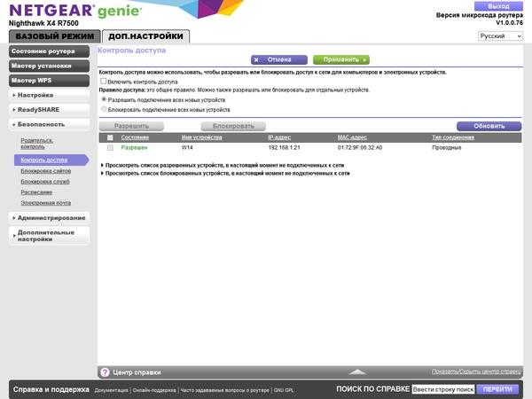The width and height of the screenshot is (532, 399).
Task: Open Мастер WPS page
Action: tap(49, 81)
